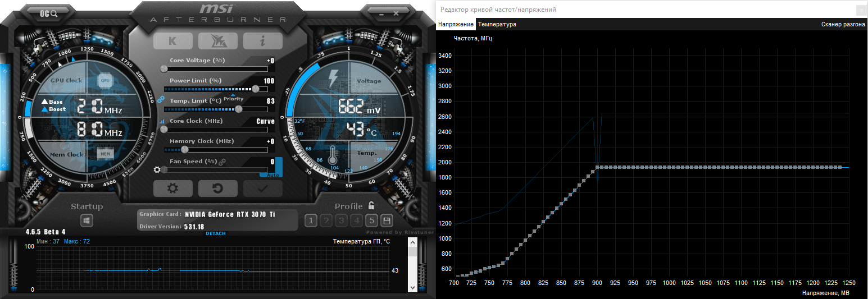
Task: Select profile slot 1
Action: coord(311,220)
